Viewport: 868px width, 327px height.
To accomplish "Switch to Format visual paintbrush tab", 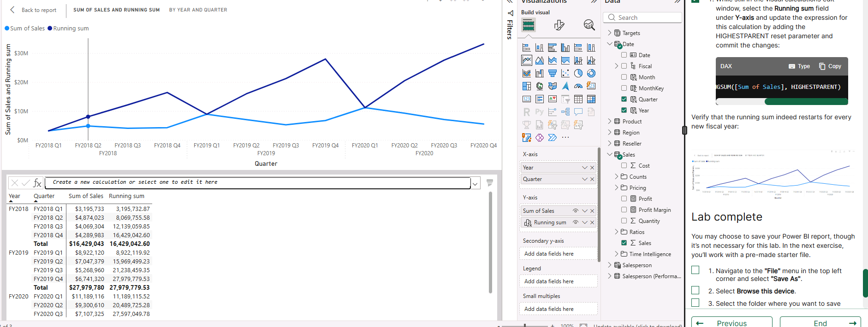I will pos(559,25).
